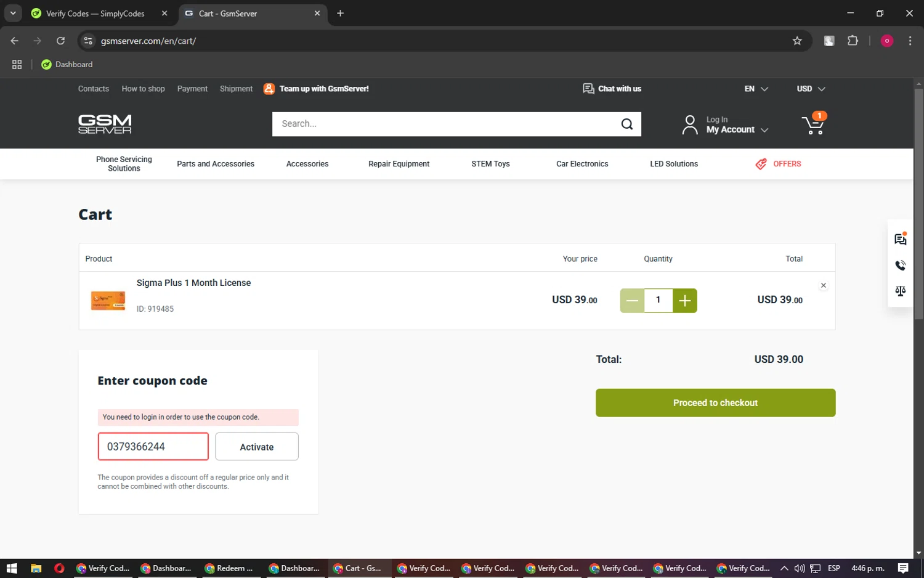Expand the USD currency dropdown
The image size is (924, 578).
[811, 89]
